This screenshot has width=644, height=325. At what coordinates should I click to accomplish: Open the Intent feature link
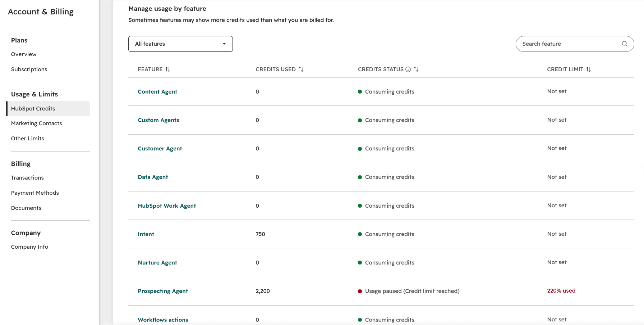point(146,234)
